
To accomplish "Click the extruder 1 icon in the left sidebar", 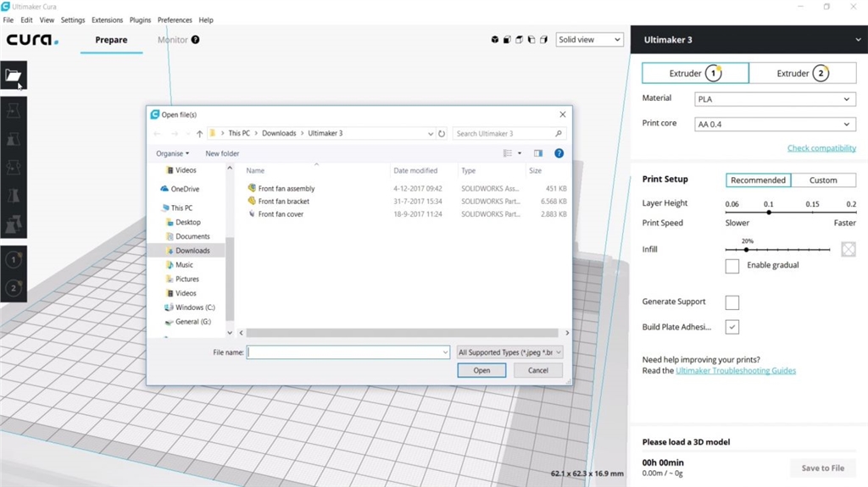I will pos(14,260).
